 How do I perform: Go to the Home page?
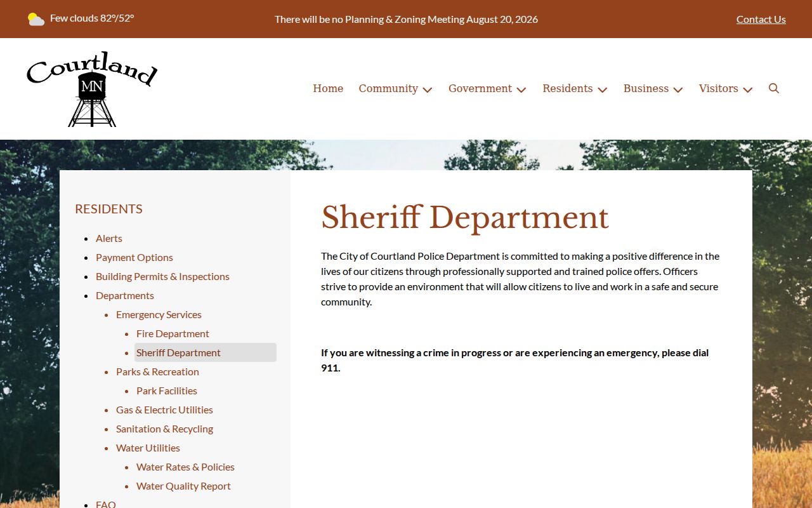point(328,88)
